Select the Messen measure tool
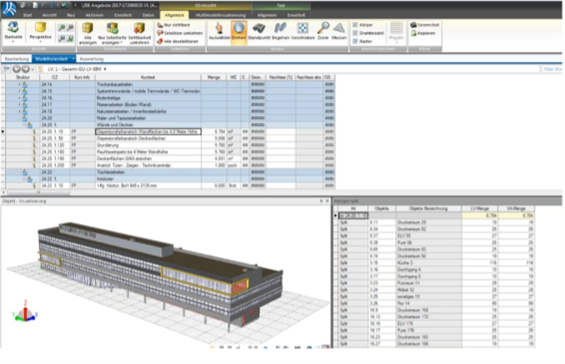Viewport: 565px width, 364px height. (339, 31)
